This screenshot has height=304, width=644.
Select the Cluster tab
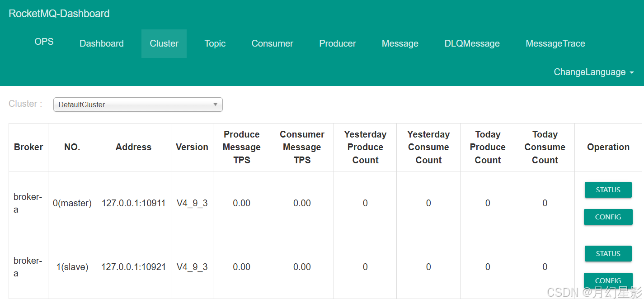(164, 43)
